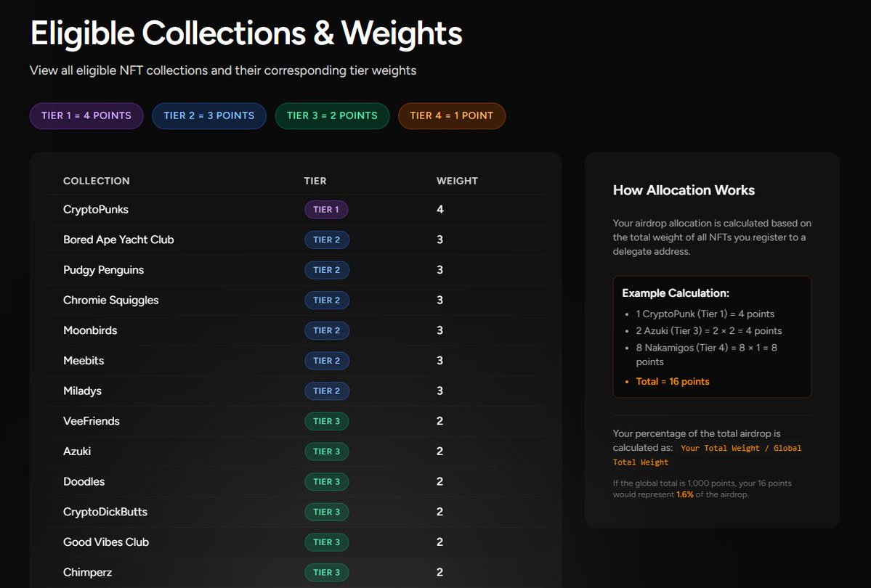The width and height of the screenshot is (871, 588).
Task: Click the weight value 3 for Miladys
Action: [x=440, y=391]
